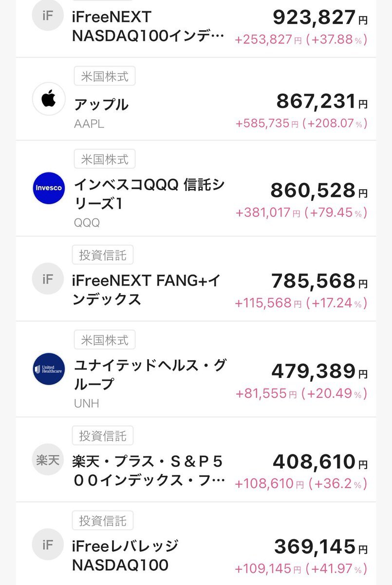Tap the 369,145円 iFreeレバレッジ valuation
This screenshot has width=392, height=585.
[x=320, y=547]
